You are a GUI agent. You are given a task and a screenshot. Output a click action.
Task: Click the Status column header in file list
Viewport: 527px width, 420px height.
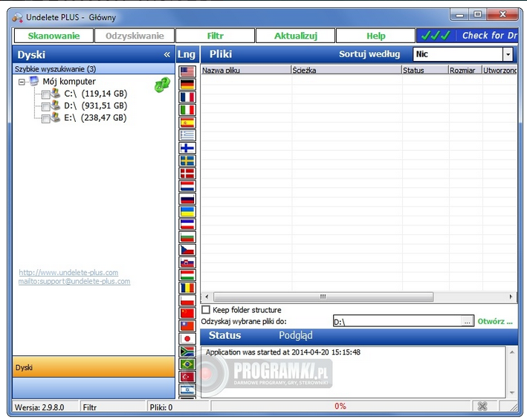(x=425, y=70)
